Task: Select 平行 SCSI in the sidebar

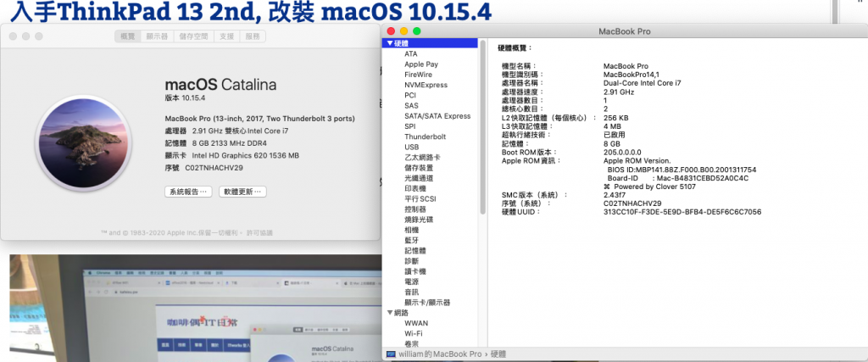Action: point(420,198)
